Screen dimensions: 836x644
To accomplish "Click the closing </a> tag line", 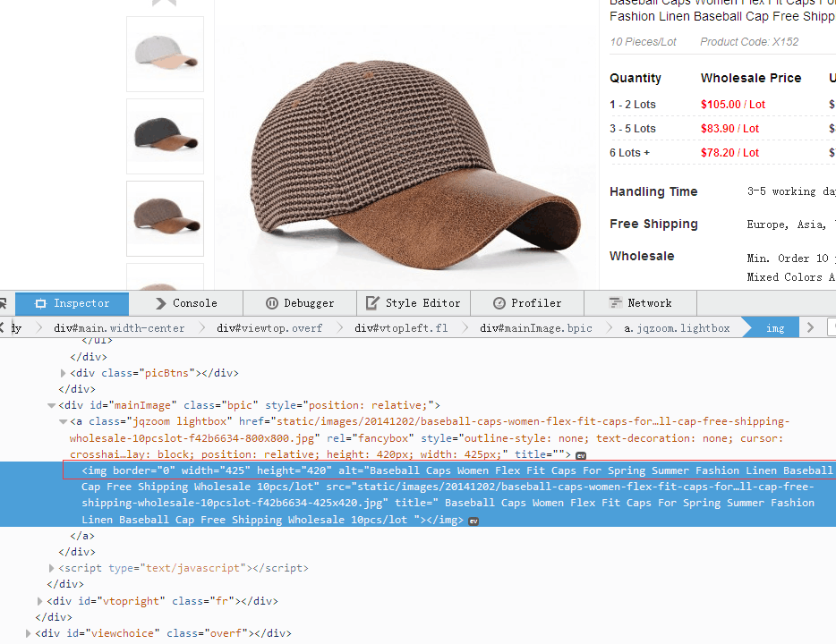I will point(82,536).
